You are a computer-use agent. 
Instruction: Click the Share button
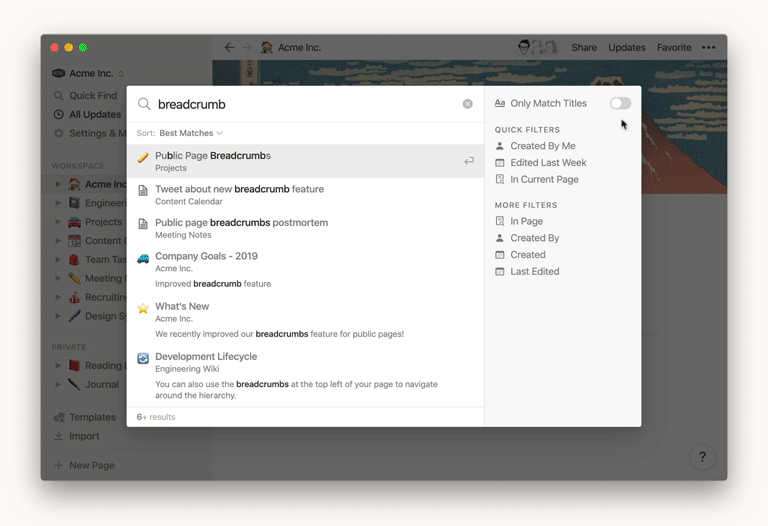(584, 47)
